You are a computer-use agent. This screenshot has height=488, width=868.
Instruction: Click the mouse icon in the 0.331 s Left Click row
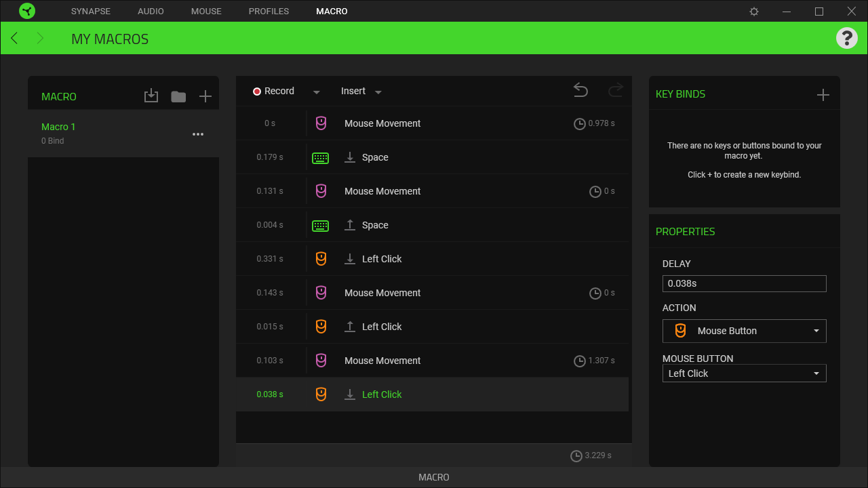321,259
